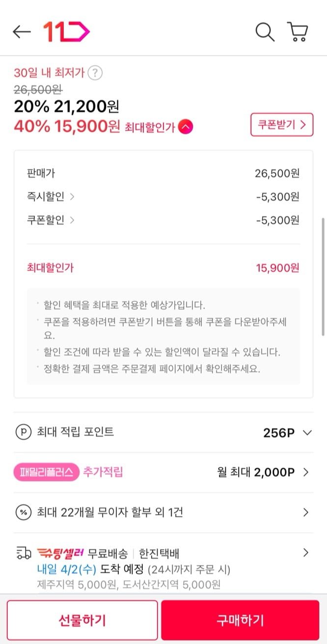Tap the percent installment icon

click(x=23, y=512)
